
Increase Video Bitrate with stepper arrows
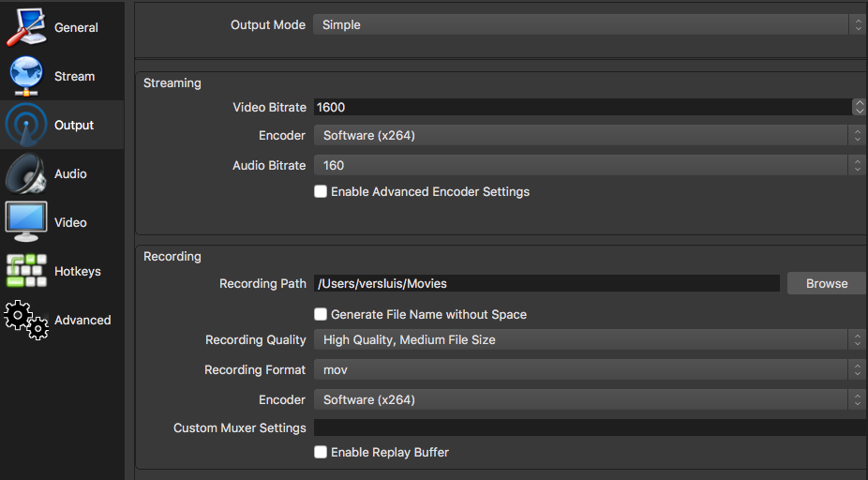[x=859, y=103]
